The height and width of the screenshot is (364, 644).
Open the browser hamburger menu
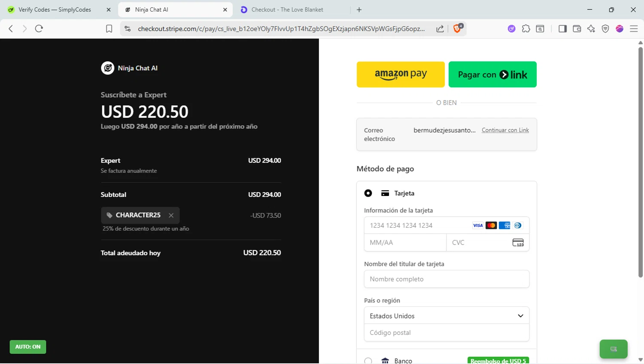point(634,29)
